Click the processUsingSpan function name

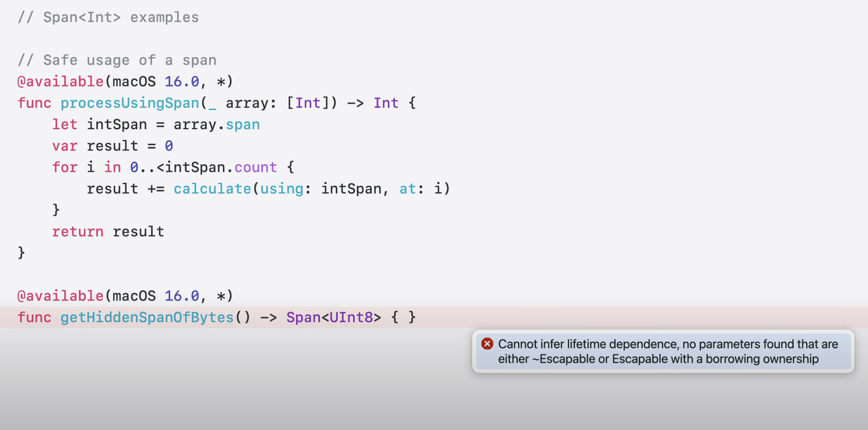click(x=130, y=103)
